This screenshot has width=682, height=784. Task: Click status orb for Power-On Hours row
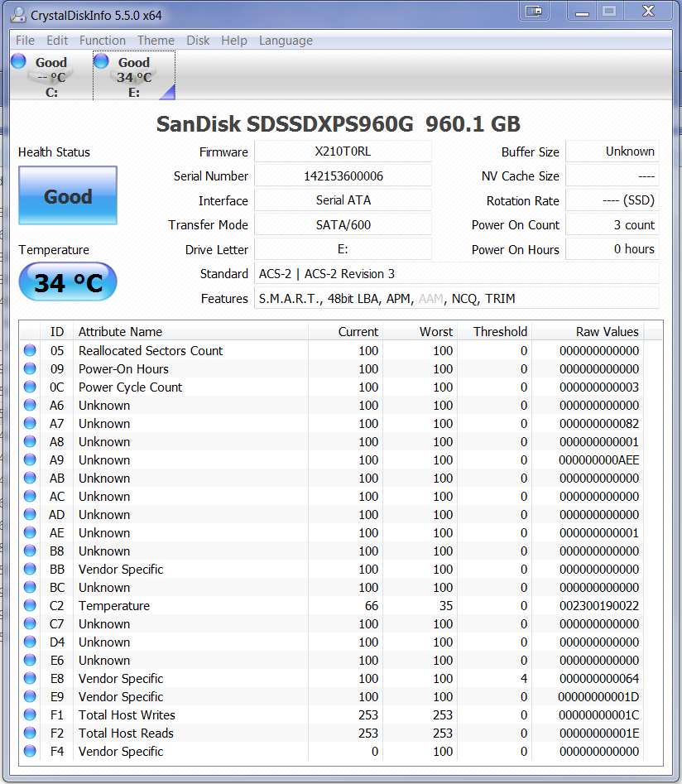point(30,369)
